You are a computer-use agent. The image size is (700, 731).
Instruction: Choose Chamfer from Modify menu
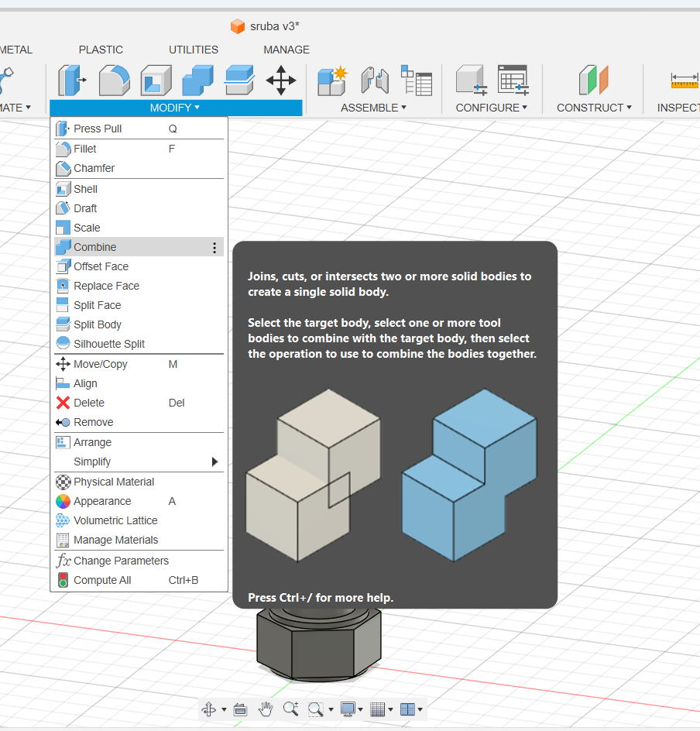pyautogui.click(x=139, y=168)
